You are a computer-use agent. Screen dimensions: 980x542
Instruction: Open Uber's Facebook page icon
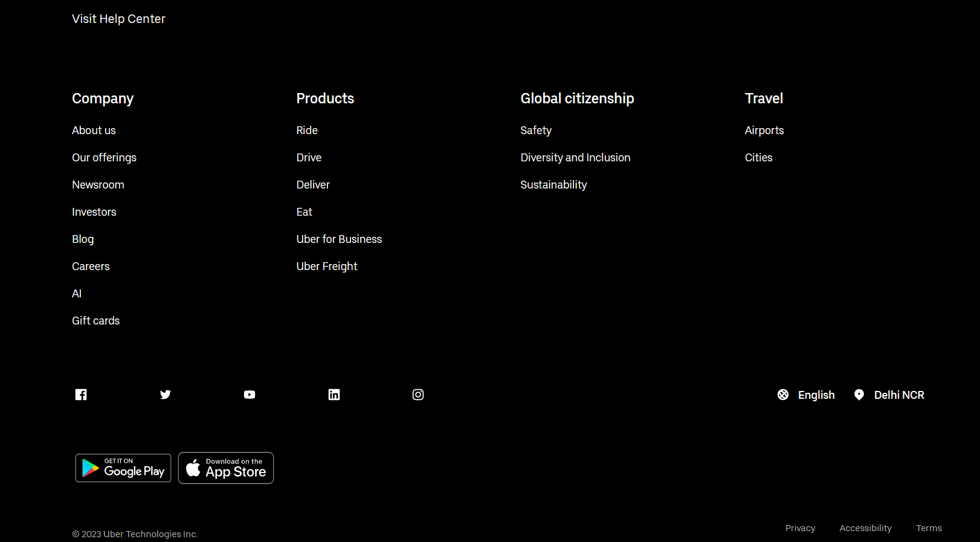81,395
